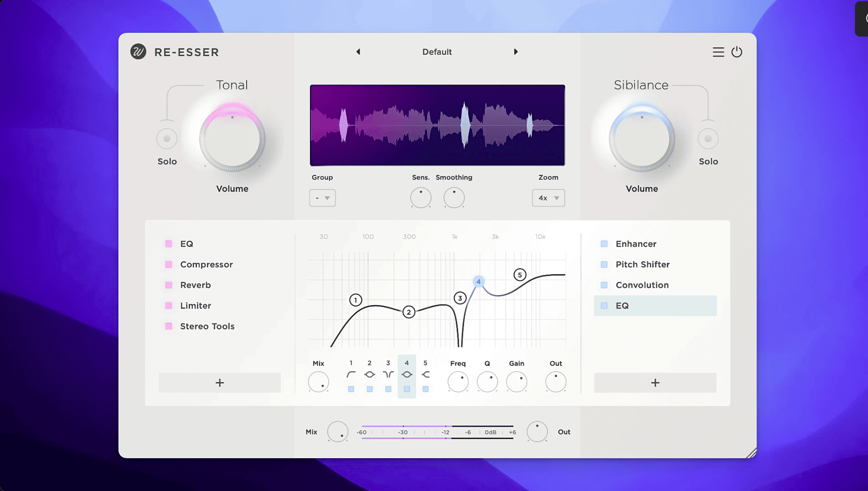The width and height of the screenshot is (868, 491).
Task: Select Enhancer in Sibilance list
Action: pos(636,244)
